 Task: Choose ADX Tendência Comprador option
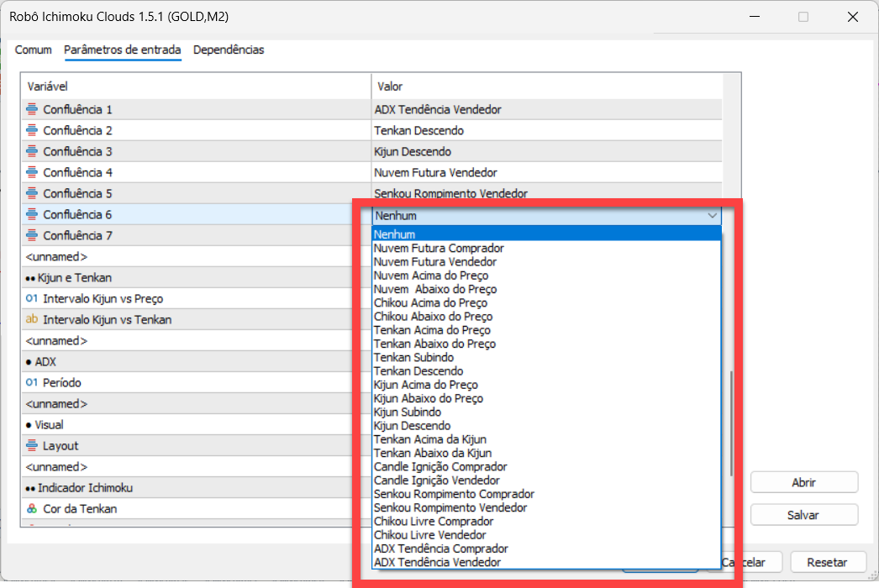point(440,549)
